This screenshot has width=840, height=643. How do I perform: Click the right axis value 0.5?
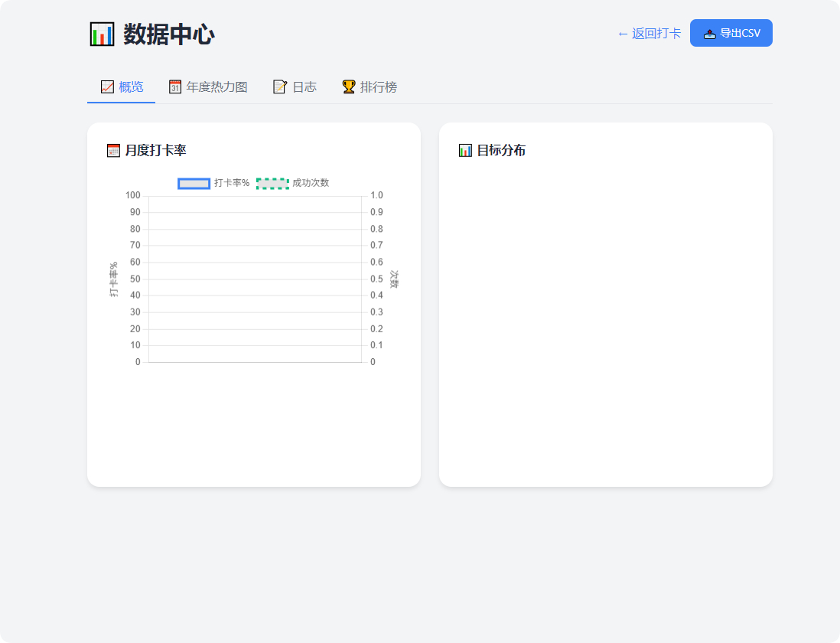376,279
